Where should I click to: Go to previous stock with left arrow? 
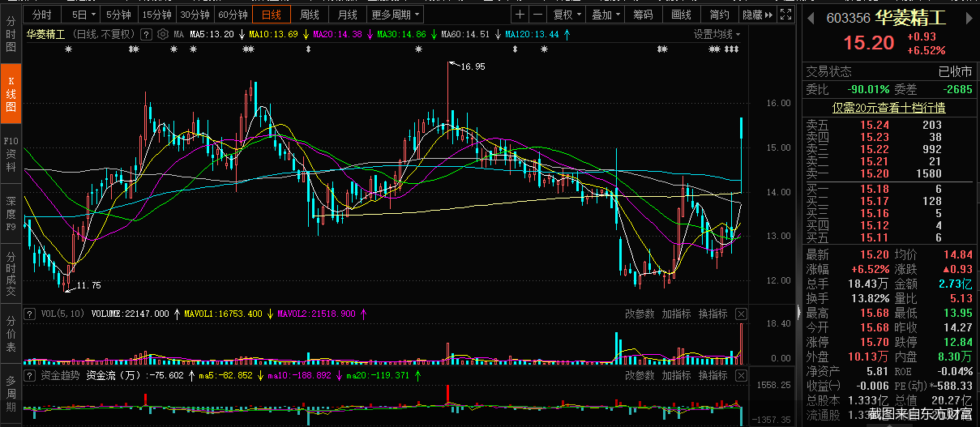pos(809,18)
